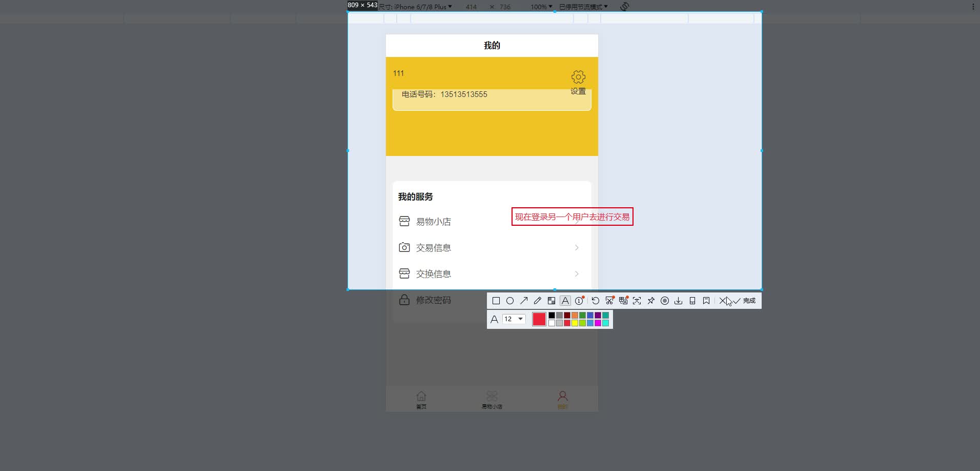Edit the device height field 736

click(505, 7)
